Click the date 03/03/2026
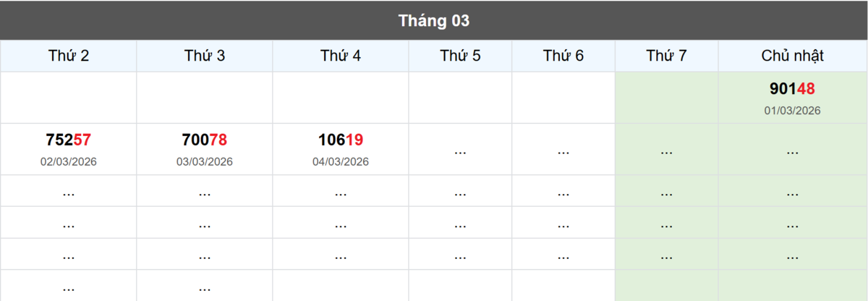 [205, 161]
